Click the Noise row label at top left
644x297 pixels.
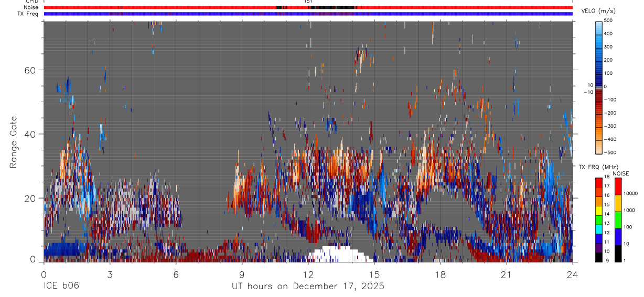pos(31,7)
